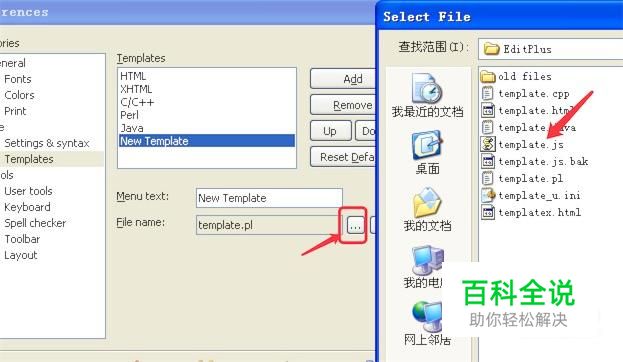Select HTML in the Templates list
This screenshot has width=623, height=362.
pyautogui.click(x=207, y=76)
